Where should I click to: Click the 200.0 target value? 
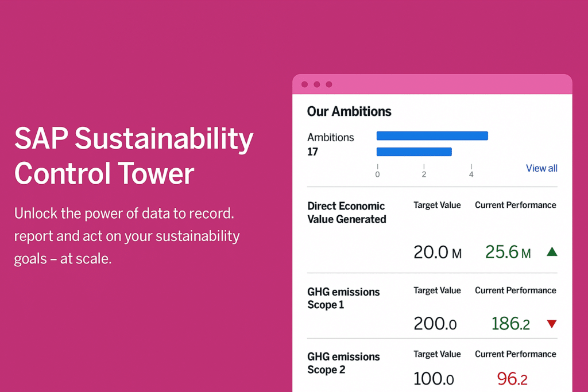435,324
